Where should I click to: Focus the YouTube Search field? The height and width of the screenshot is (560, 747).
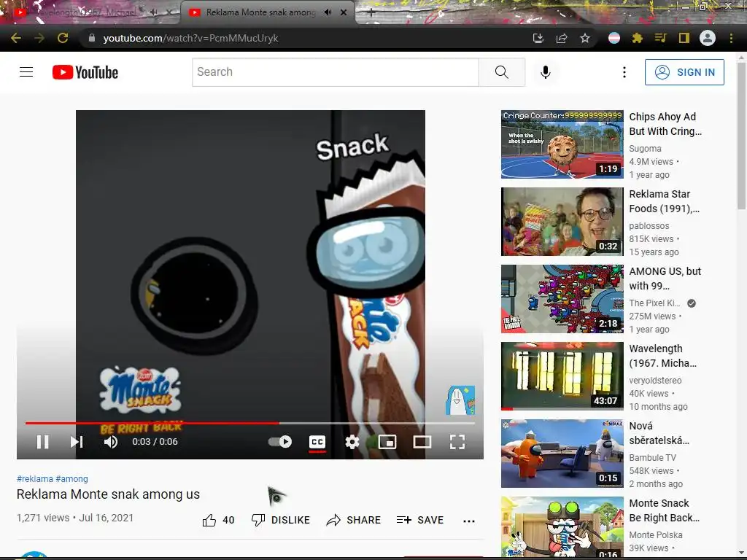(336, 72)
